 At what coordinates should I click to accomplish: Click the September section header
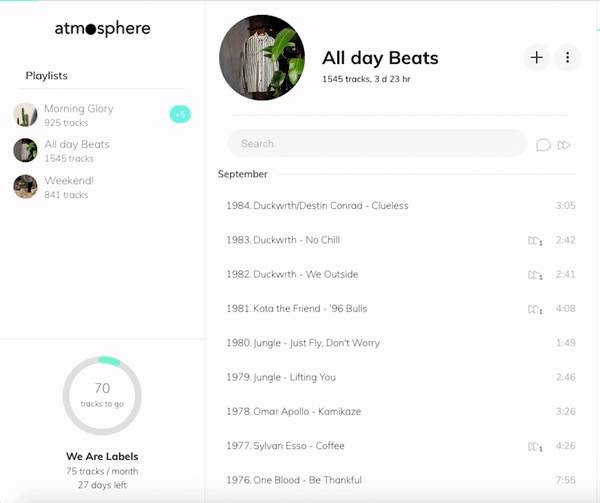[243, 174]
